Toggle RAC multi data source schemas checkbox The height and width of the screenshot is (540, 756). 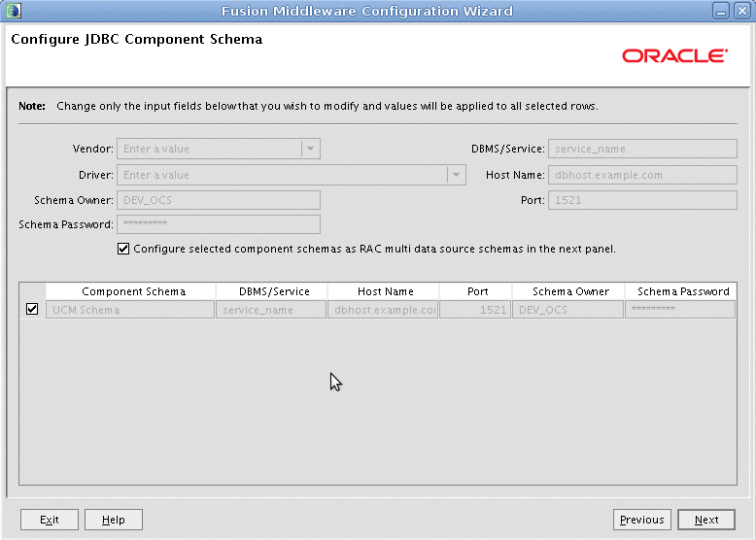click(x=123, y=249)
